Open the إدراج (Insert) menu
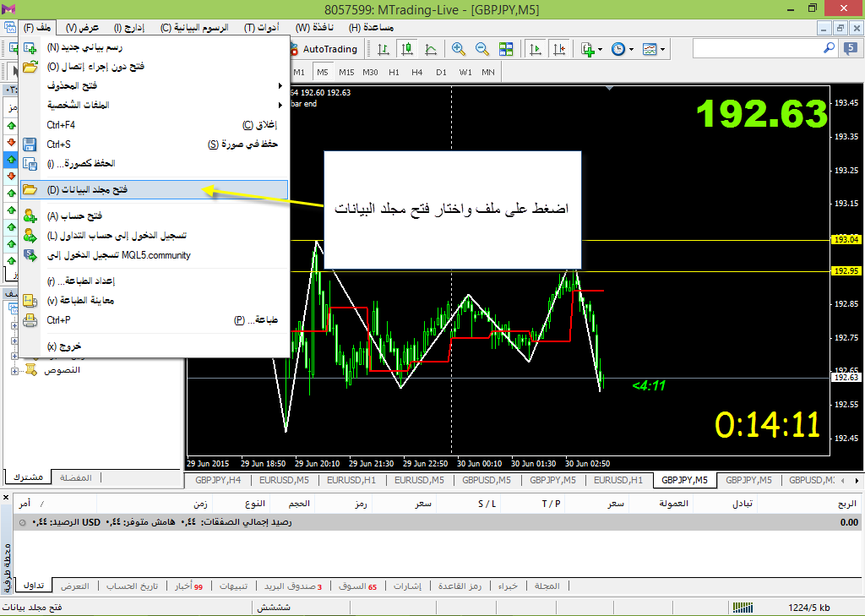 pyautogui.click(x=129, y=27)
